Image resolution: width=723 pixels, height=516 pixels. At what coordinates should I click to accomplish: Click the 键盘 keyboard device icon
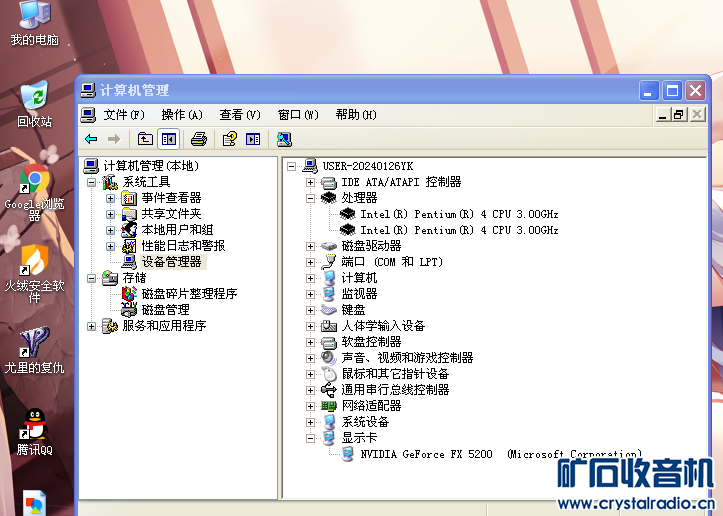pyautogui.click(x=328, y=310)
